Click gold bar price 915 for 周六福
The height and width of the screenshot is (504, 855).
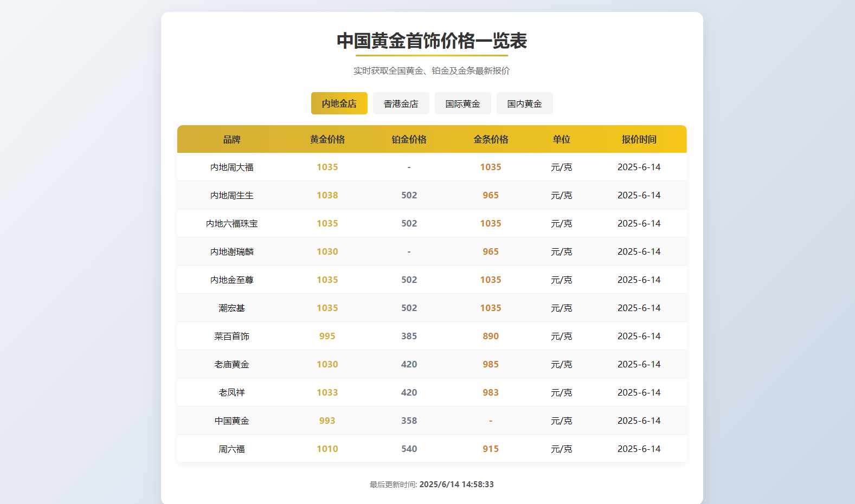pos(491,449)
